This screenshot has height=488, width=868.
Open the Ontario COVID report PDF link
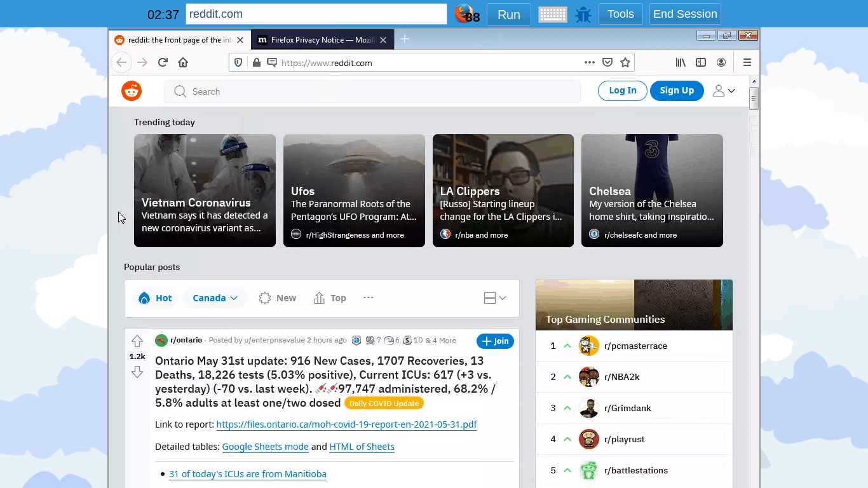(x=346, y=424)
